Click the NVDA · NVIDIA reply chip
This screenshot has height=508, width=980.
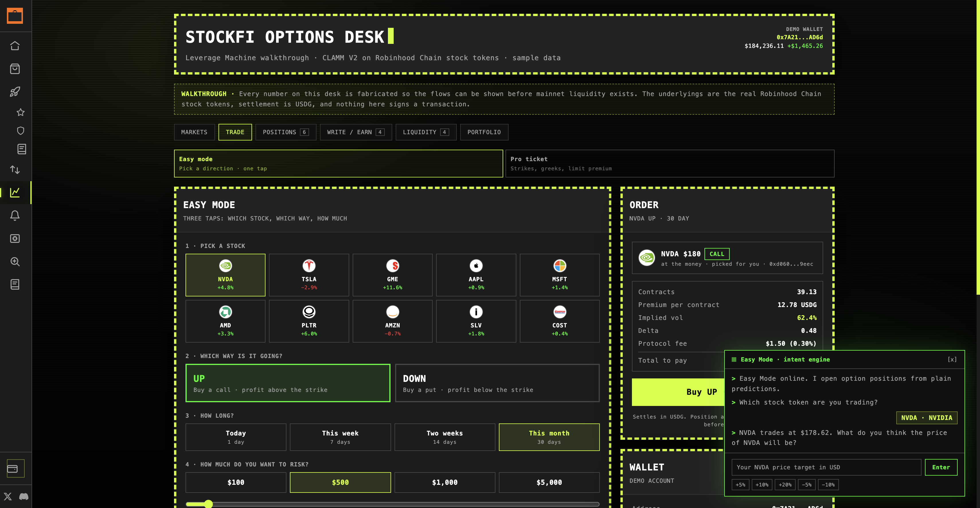pos(927,418)
